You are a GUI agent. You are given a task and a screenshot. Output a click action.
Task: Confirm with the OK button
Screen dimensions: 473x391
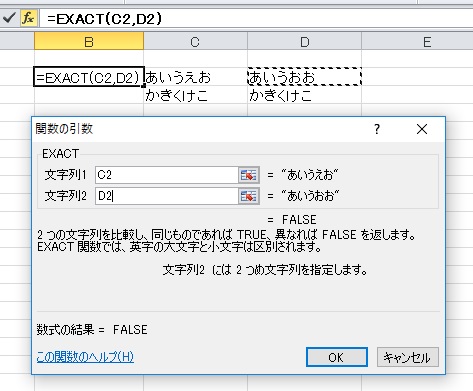coord(337,357)
